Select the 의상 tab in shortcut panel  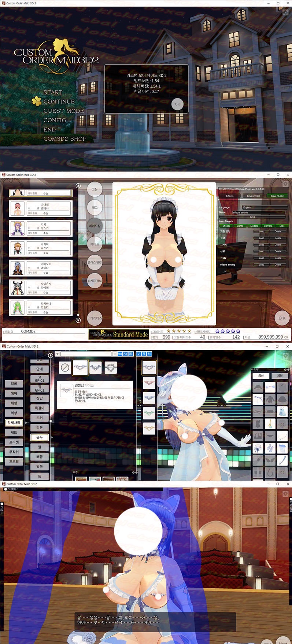261,375
